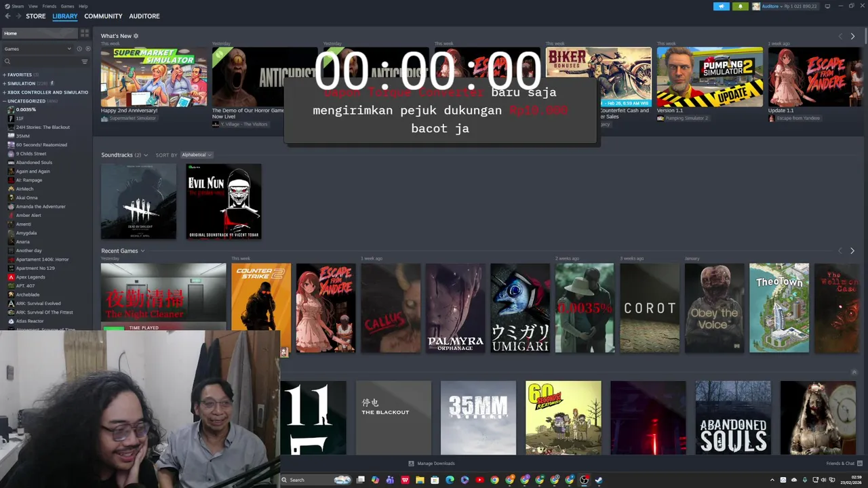Viewport: 868px width, 488px height.
Task: Collapse the Soundtracks shelf chevron
Action: (146, 155)
